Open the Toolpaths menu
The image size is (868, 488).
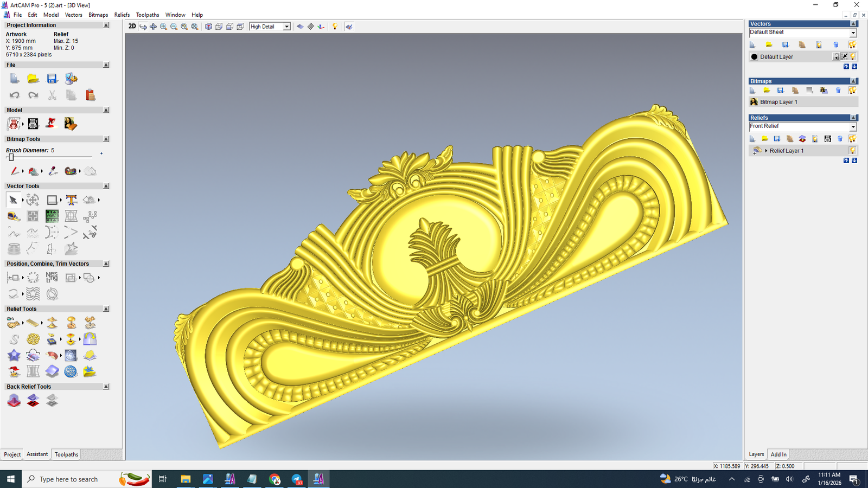click(x=147, y=15)
